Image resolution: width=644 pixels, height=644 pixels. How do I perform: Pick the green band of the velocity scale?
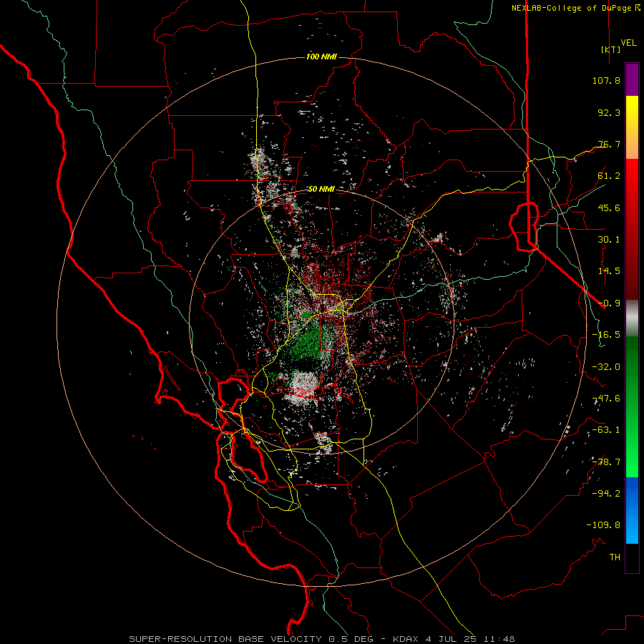click(632, 406)
